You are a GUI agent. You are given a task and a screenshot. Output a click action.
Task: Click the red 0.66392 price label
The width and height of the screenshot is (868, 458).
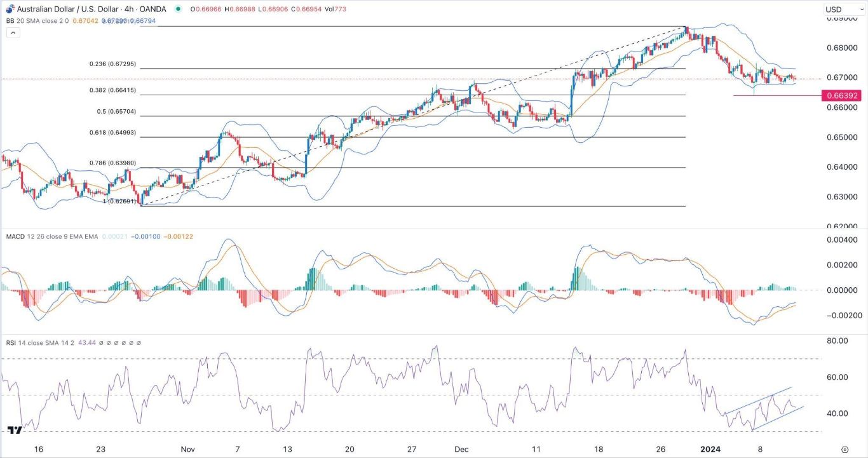click(841, 96)
